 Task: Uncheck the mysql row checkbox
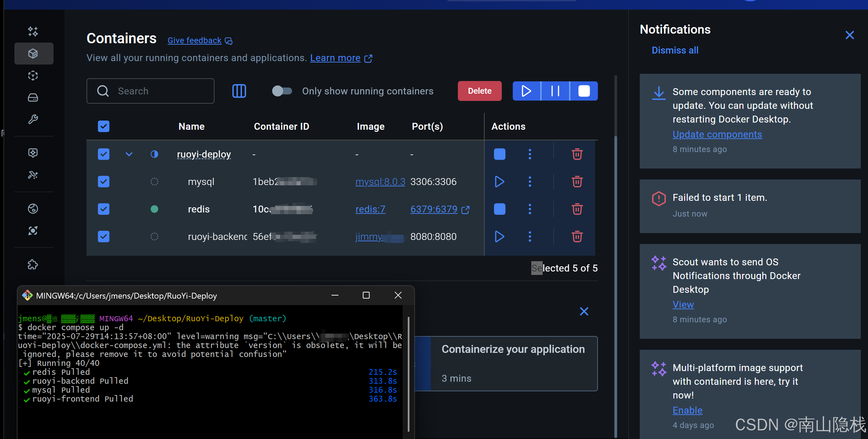coord(104,182)
